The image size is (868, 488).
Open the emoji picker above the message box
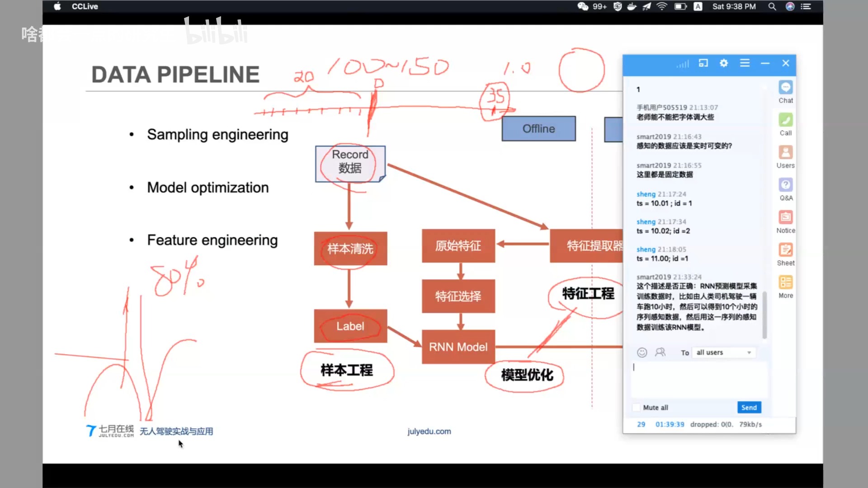(x=642, y=352)
